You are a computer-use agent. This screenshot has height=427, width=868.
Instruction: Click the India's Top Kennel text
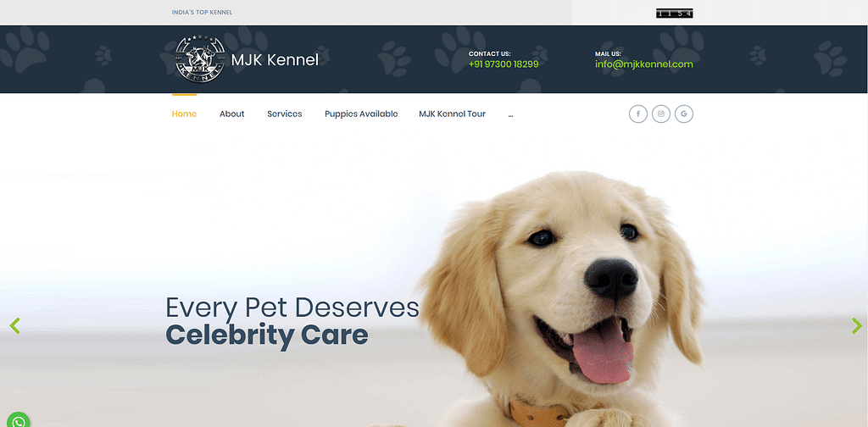point(202,12)
